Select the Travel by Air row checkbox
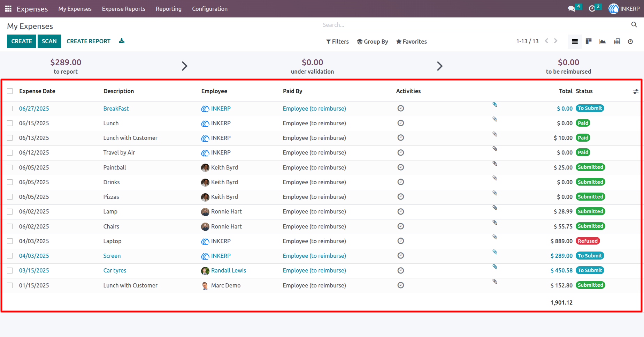The height and width of the screenshot is (337, 644). pyautogui.click(x=10, y=152)
